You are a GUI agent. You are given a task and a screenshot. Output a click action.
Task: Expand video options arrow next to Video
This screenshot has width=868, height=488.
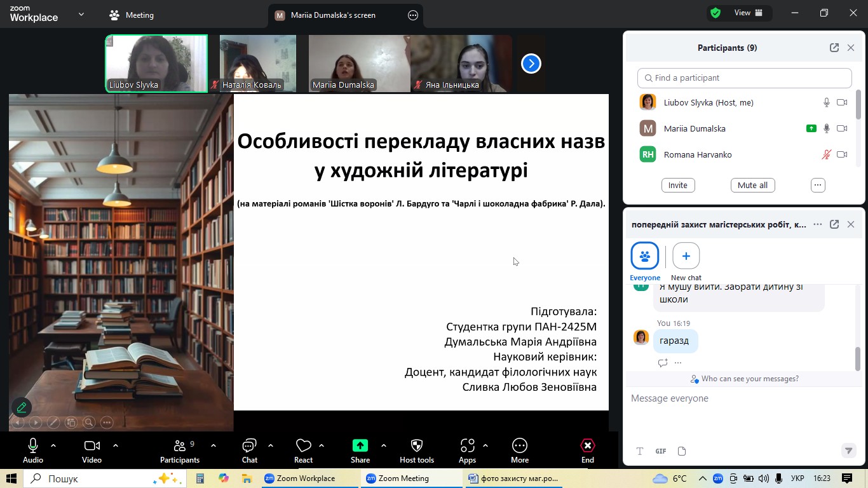point(116,445)
